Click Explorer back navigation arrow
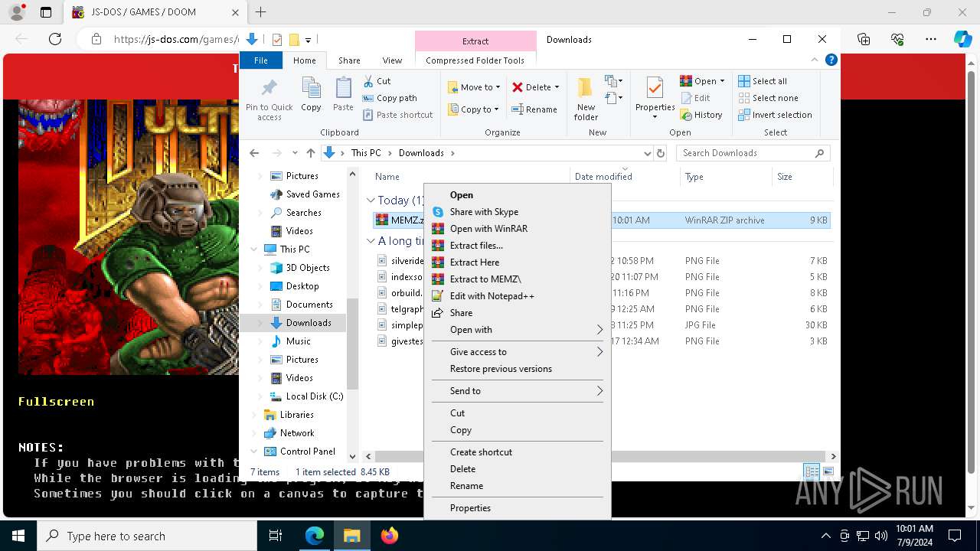 tap(254, 153)
